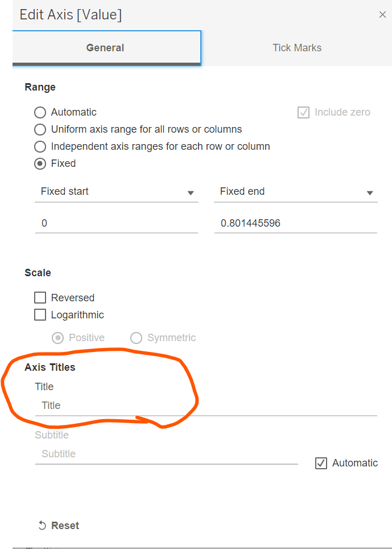Open the Tick Marks tab
Image resolution: width=392 pixels, height=549 pixels.
(296, 48)
